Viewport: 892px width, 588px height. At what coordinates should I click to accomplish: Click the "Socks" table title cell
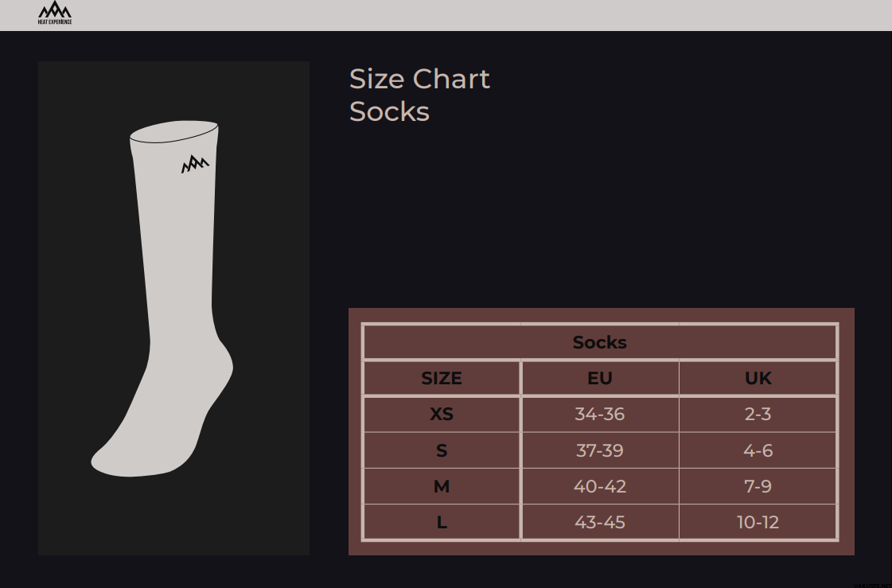(600, 342)
